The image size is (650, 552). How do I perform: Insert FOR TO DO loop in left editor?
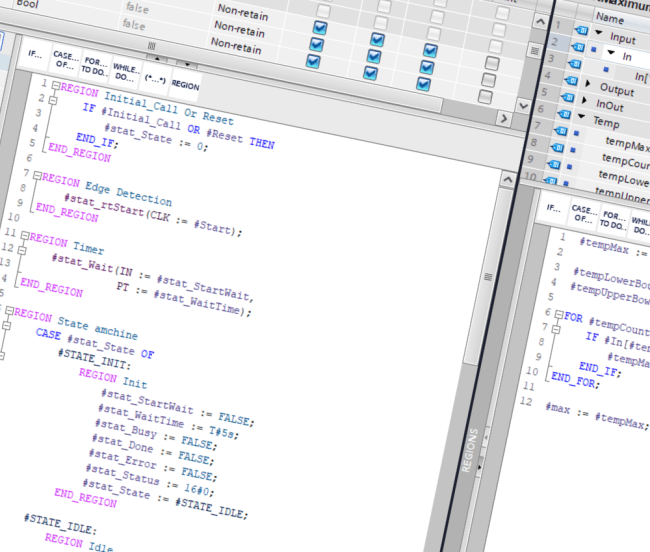click(95, 66)
